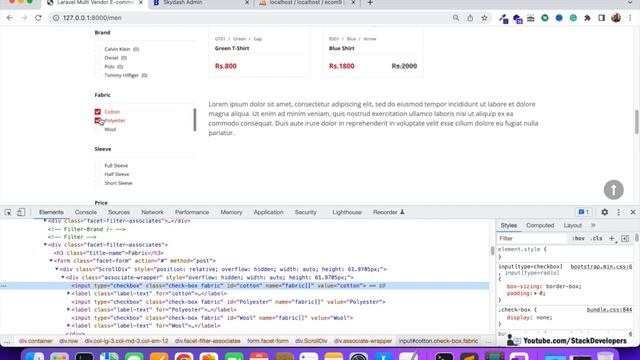
Task: Go back to the previous page
Action: [10, 18]
